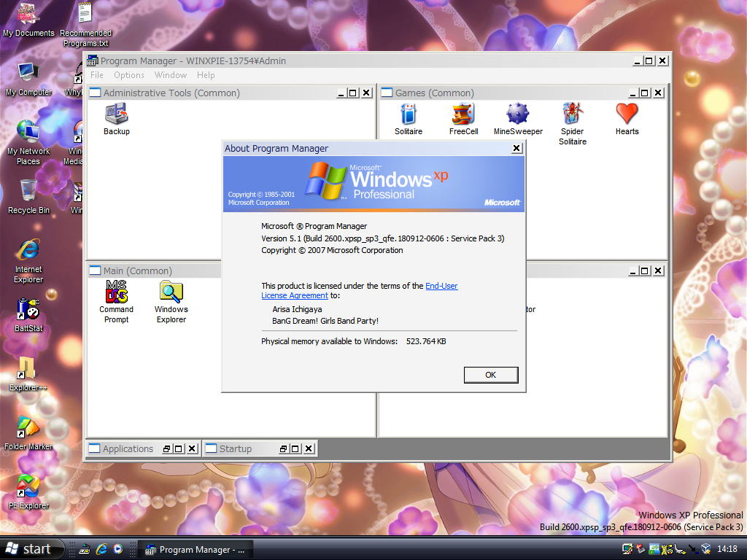
Task: Open the Window menu
Action: tap(171, 75)
